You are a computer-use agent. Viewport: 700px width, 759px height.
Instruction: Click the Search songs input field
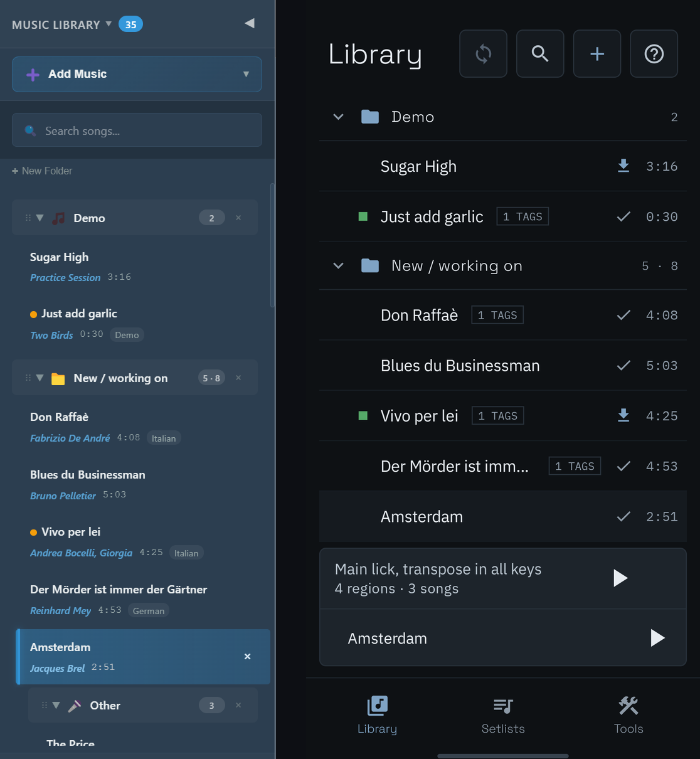pos(137,130)
